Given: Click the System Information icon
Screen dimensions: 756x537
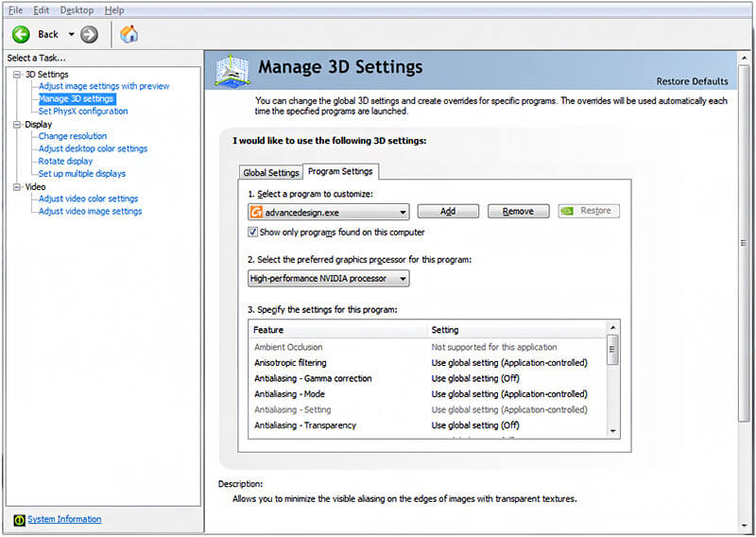Looking at the screenshot, I should (x=19, y=520).
